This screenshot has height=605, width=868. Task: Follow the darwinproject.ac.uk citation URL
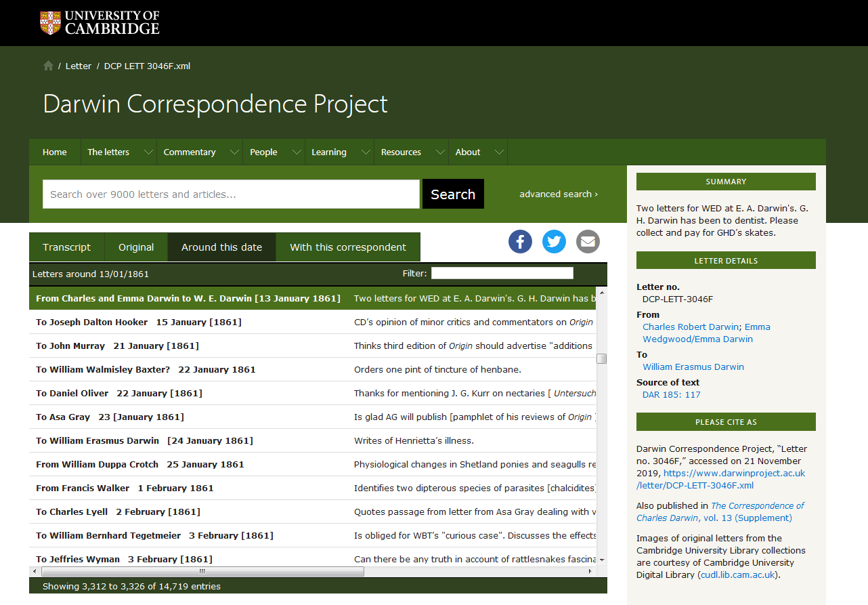tap(721, 479)
